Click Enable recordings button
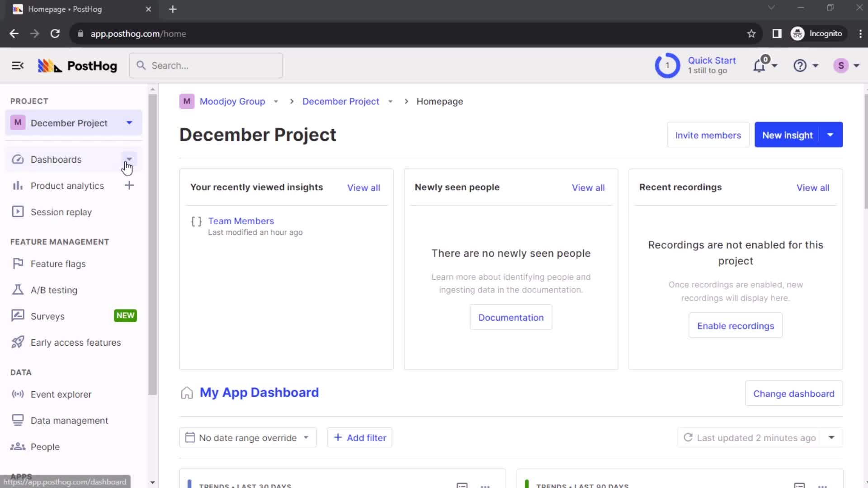Screen dimensions: 868x488 pos(736,325)
